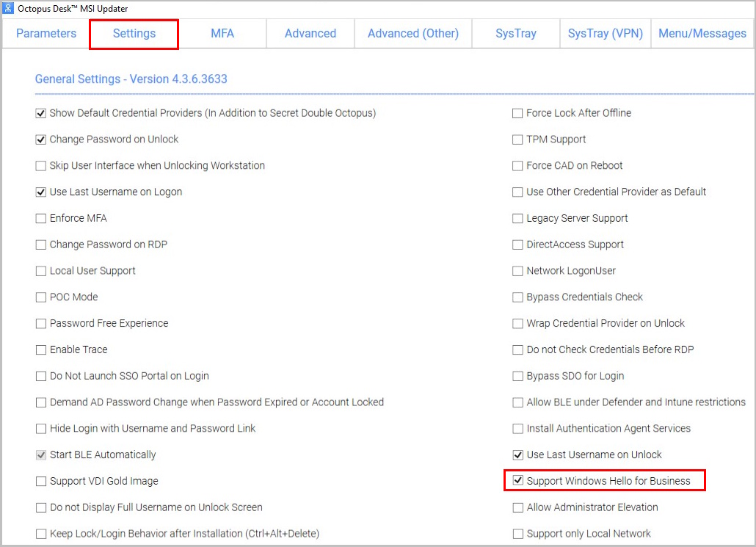Tick Use Other Credential Provider as Default
Viewport: 756px width, 547px height.
[517, 192]
